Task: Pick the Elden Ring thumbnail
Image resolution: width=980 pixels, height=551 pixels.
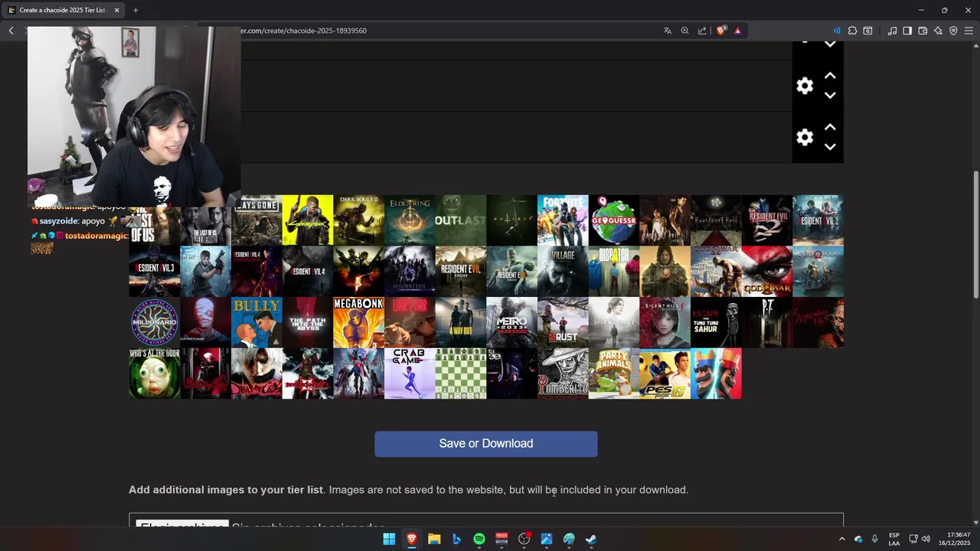Action: click(410, 220)
